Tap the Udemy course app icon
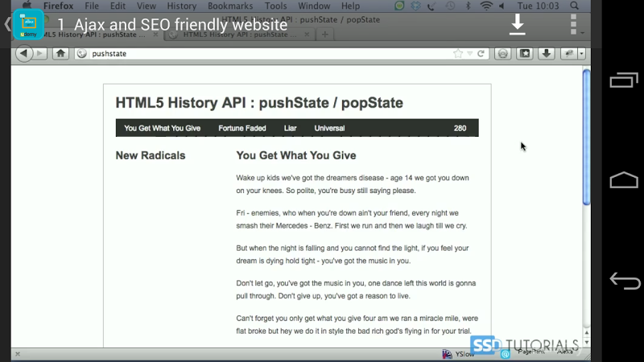The height and width of the screenshot is (362, 644). 28,25
